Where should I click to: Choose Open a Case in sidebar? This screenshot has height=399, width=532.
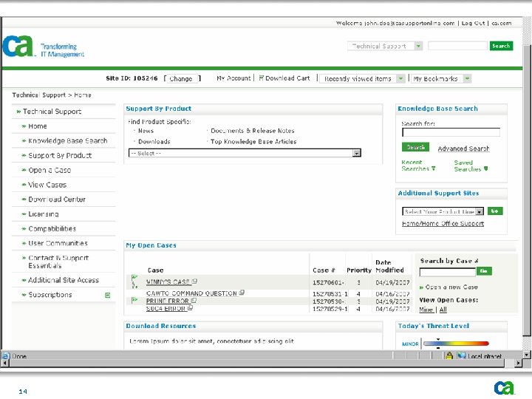pyautogui.click(x=50, y=170)
